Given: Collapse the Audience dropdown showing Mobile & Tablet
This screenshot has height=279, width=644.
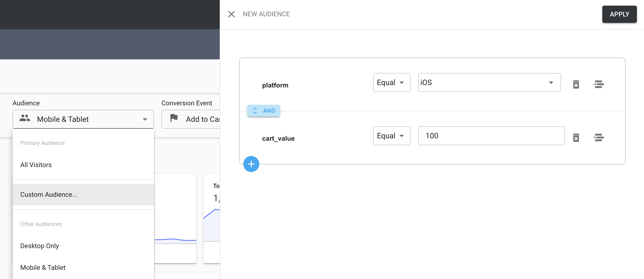Looking at the screenshot, I should (x=83, y=119).
